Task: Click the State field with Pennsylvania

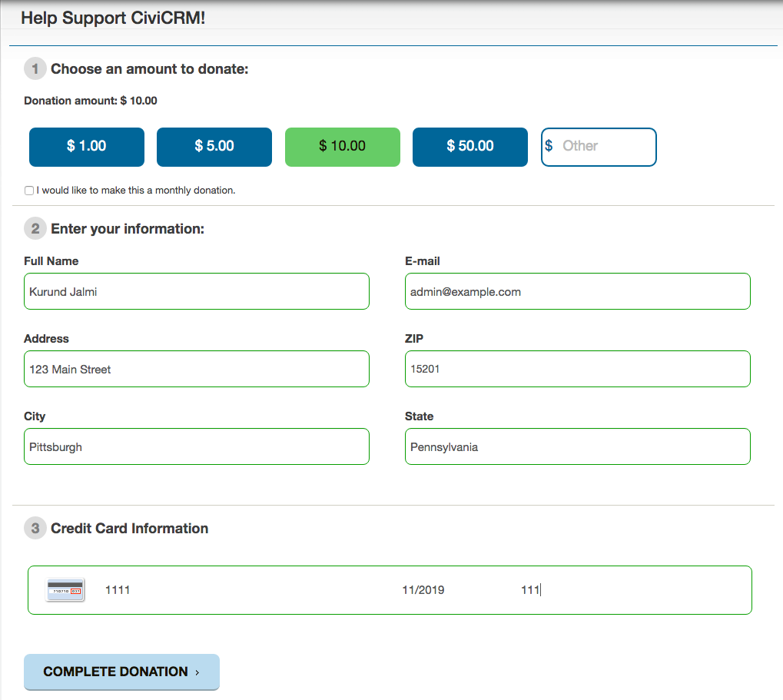Action: coord(578,446)
